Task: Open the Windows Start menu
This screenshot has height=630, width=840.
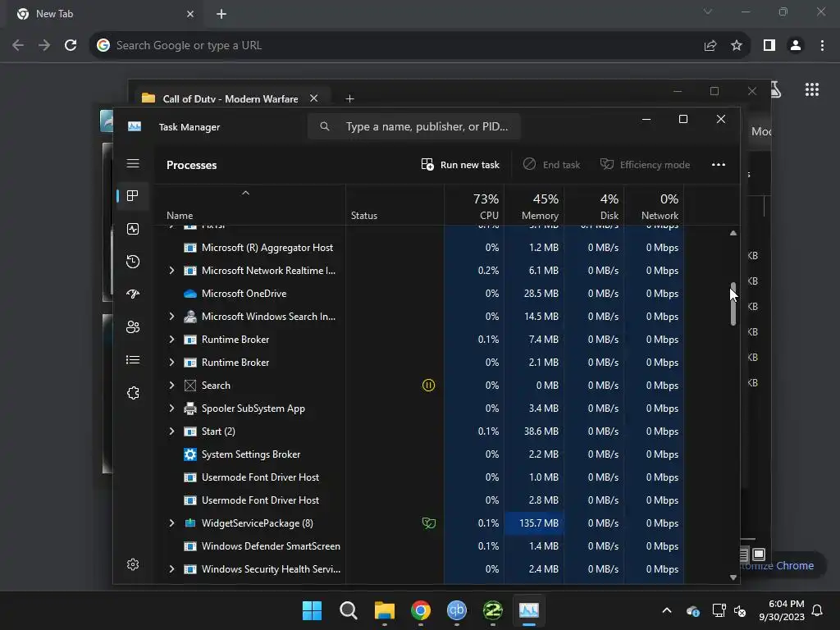Action: pyautogui.click(x=313, y=610)
